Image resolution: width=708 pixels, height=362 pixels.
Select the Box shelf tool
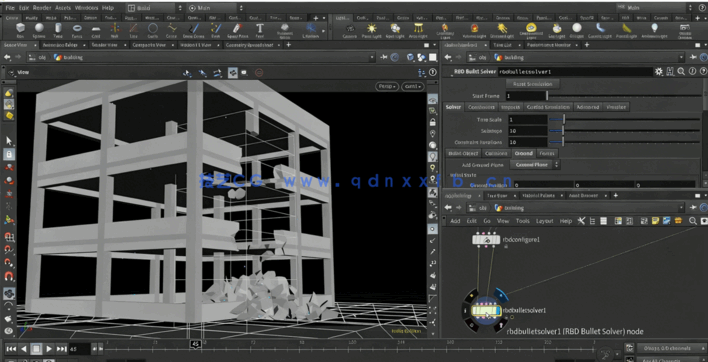20,30
